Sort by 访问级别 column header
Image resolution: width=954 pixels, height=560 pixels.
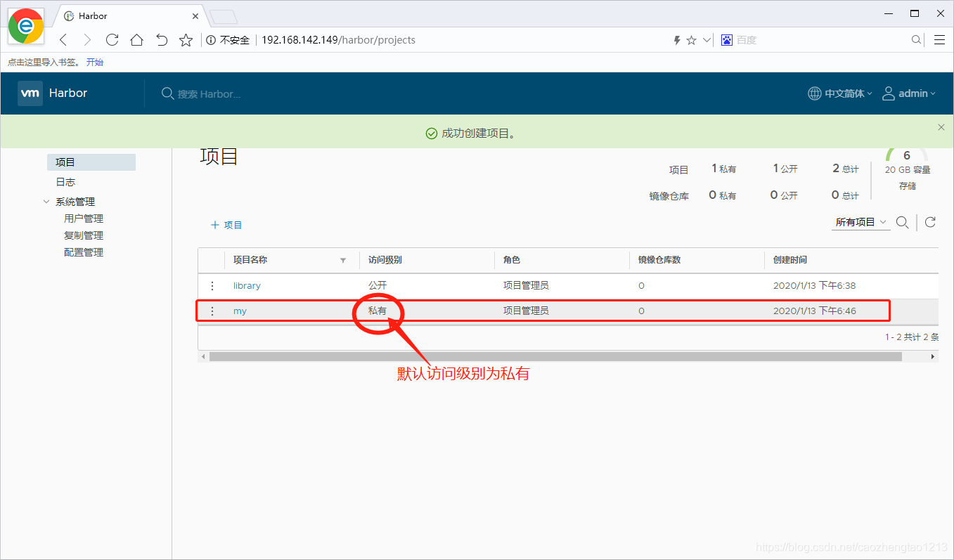click(x=385, y=260)
